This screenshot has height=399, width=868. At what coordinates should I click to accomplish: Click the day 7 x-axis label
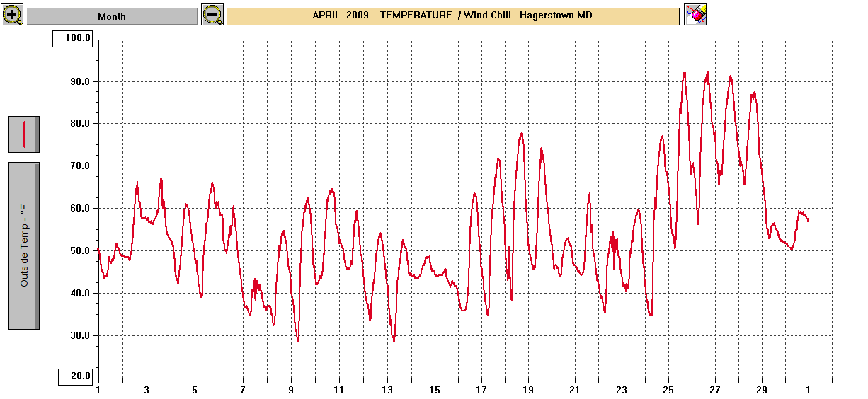(243, 391)
